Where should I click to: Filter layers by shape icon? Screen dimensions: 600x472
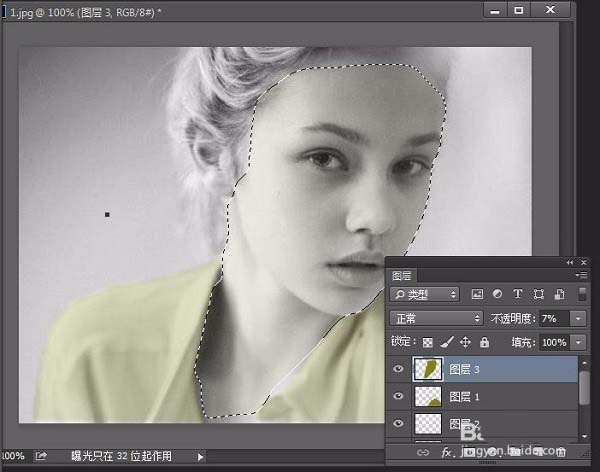[539, 294]
